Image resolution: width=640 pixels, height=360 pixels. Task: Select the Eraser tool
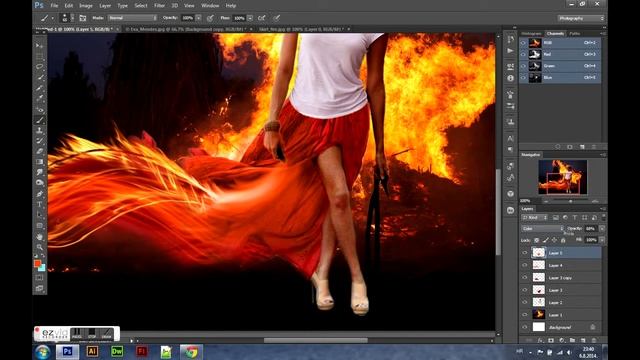coord(40,151)
